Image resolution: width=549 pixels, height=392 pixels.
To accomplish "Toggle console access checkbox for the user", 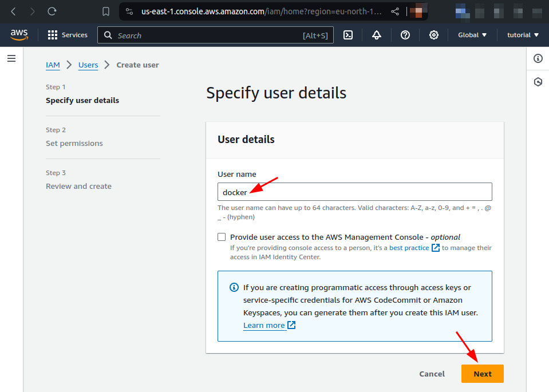I will [222, 236].
